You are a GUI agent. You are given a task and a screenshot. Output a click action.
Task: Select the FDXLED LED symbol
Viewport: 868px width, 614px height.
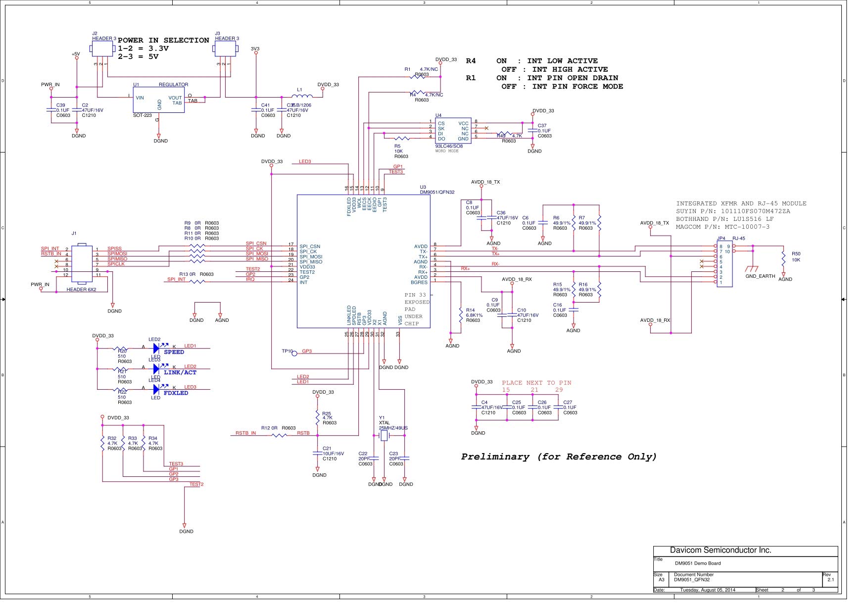tap(156, 389)
